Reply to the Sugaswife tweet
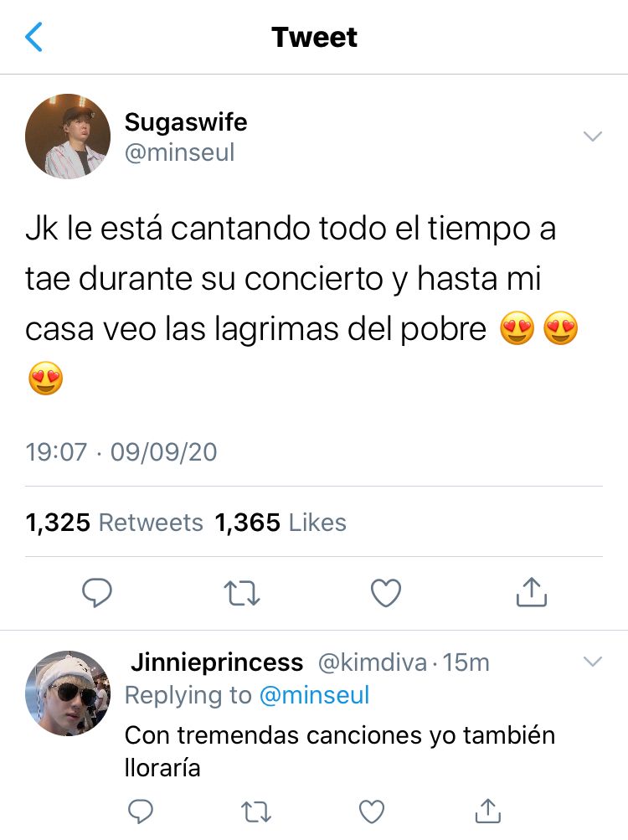Screen dimensions: 628x840 click(97, 592)
